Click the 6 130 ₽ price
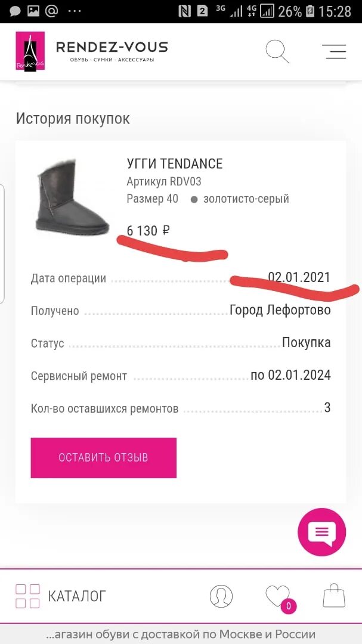Screen dimensions: 362x644 click(x=148, y=231)
